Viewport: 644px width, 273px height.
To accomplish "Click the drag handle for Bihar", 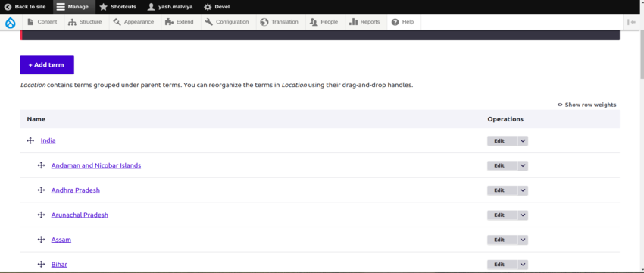I will coord(41,264).
